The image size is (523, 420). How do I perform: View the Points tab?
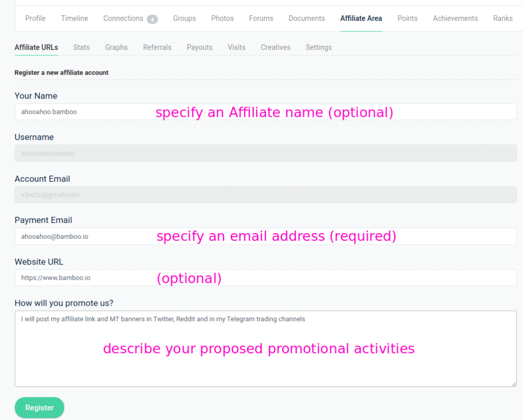[407, 18]
